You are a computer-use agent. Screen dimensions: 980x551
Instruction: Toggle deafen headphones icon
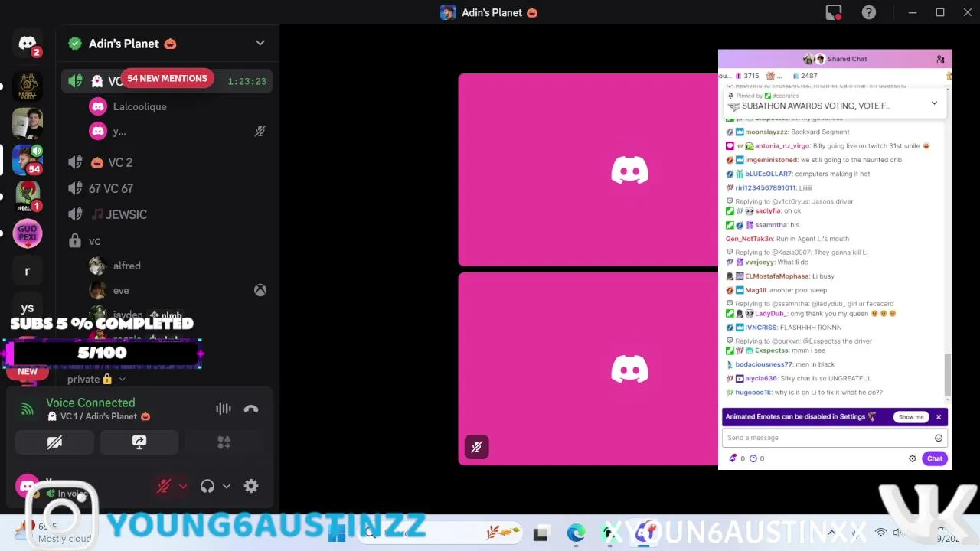point(207,486)
